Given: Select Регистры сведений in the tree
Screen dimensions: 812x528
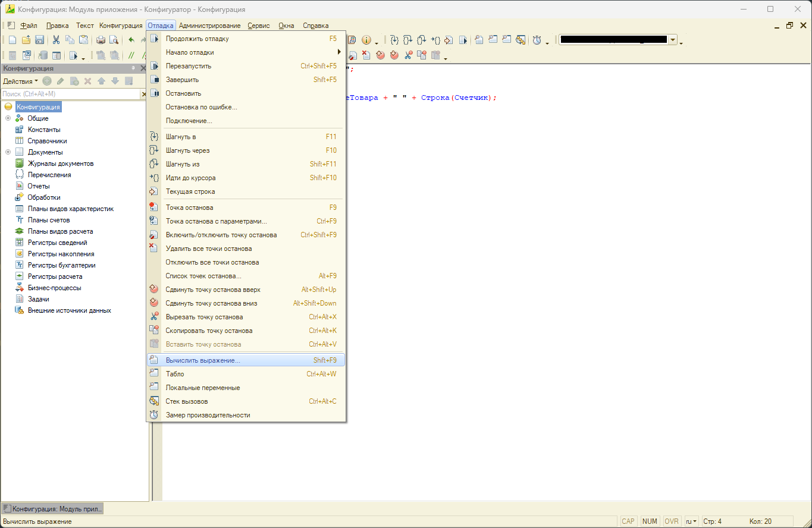Looking at the screenshot, I should [x=57, y=243].
